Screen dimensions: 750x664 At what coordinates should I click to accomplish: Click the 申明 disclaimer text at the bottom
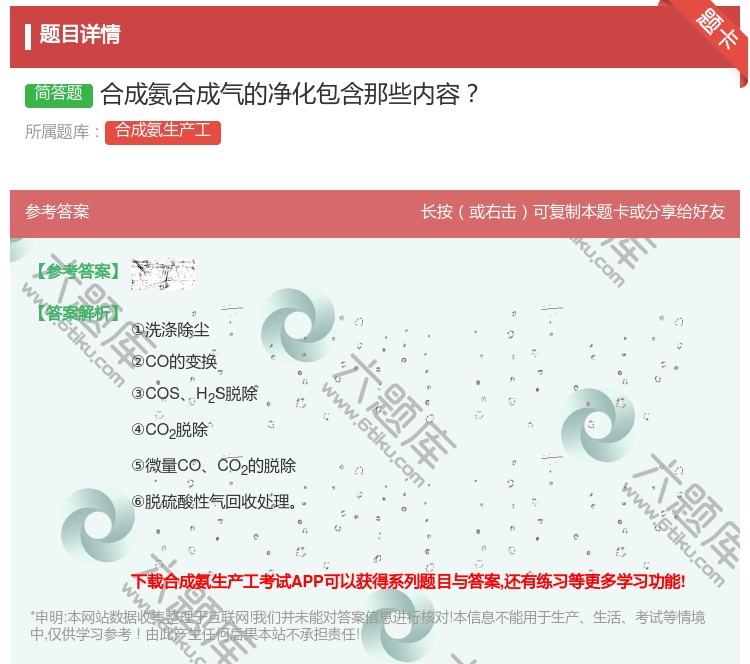tap(367, 626)
